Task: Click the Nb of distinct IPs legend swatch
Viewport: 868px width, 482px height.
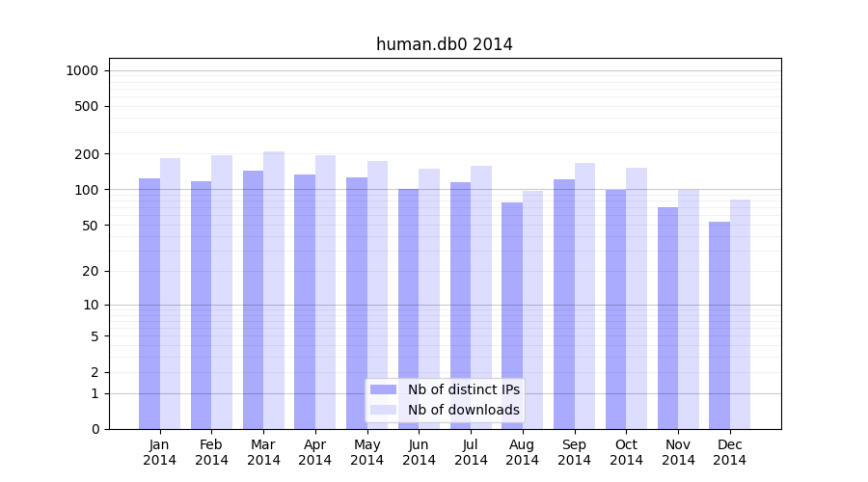Action: tap(383, 389)
